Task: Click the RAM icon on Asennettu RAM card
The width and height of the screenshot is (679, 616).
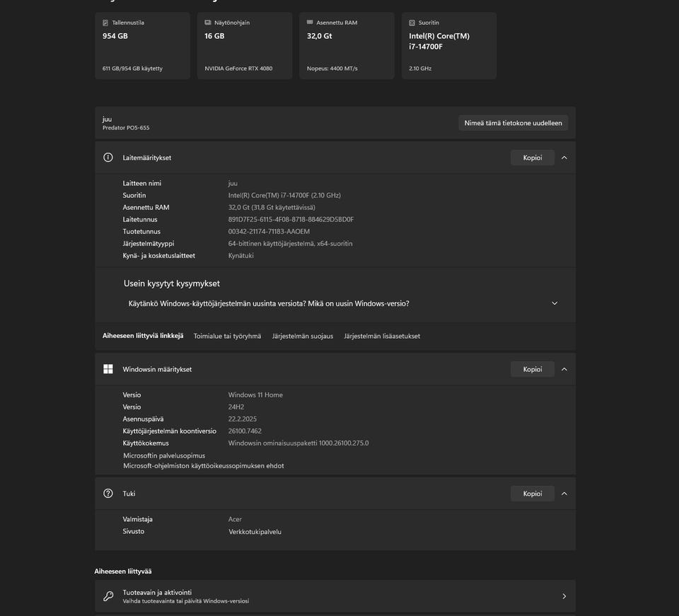Action: pyautogui.click(x=311, y=23)
